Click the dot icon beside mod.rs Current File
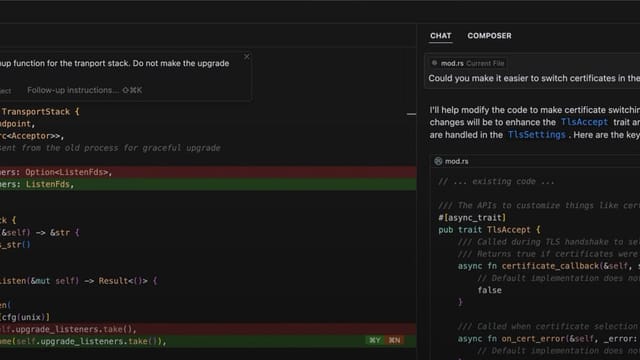Viewport: 640px width, 360px height. pyautogui.click(x=434, y=63)
